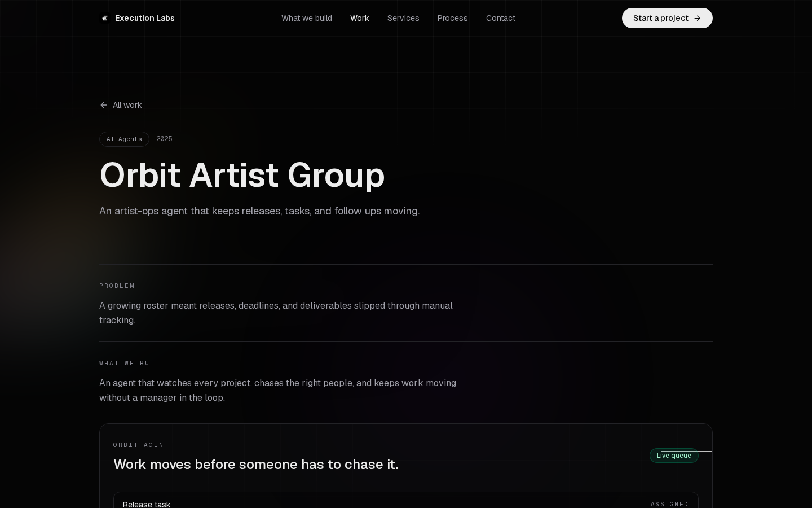The width and height of the screenshot is (812, 508).
Task: Click the Orbit Artist Group heading
Action: [x=242, y=175]
